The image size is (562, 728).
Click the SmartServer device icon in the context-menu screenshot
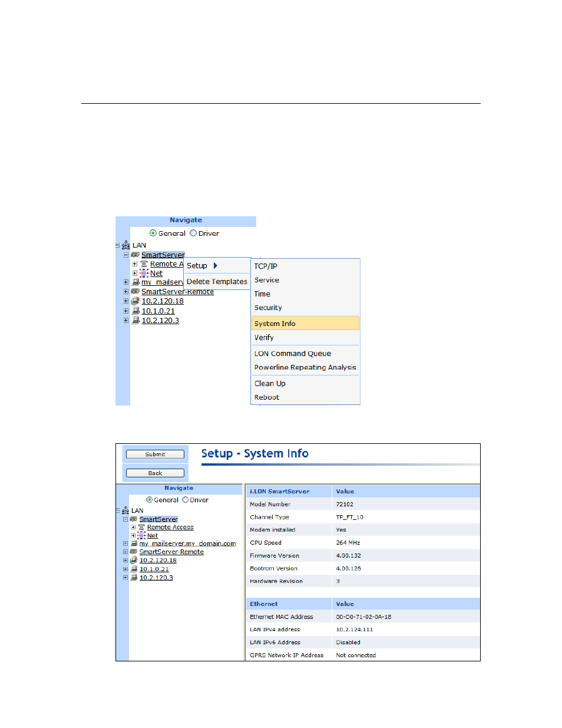[x=135, y=255]
